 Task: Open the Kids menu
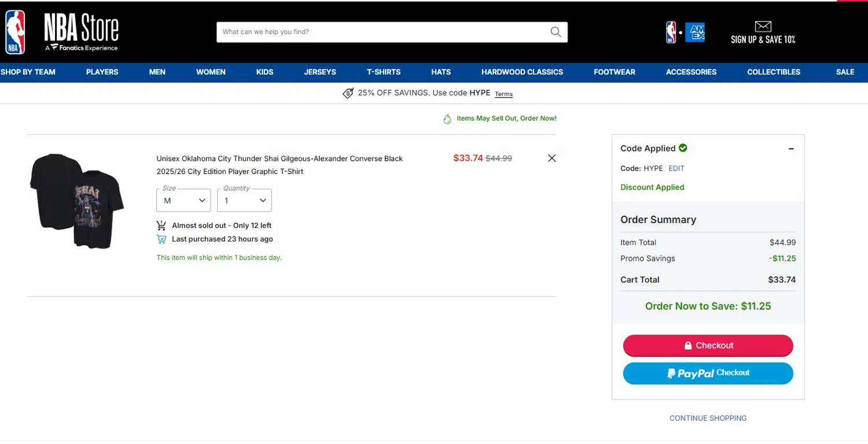(x=264, y=72)
